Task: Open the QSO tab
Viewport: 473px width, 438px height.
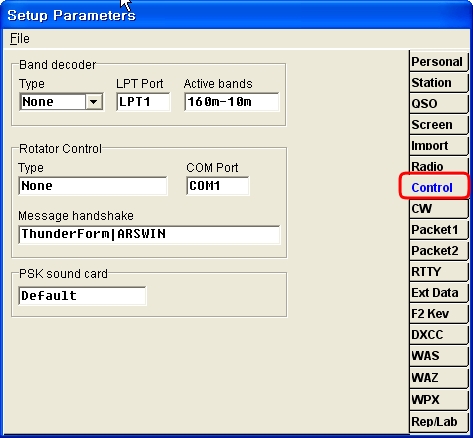Action: (438, 104)
